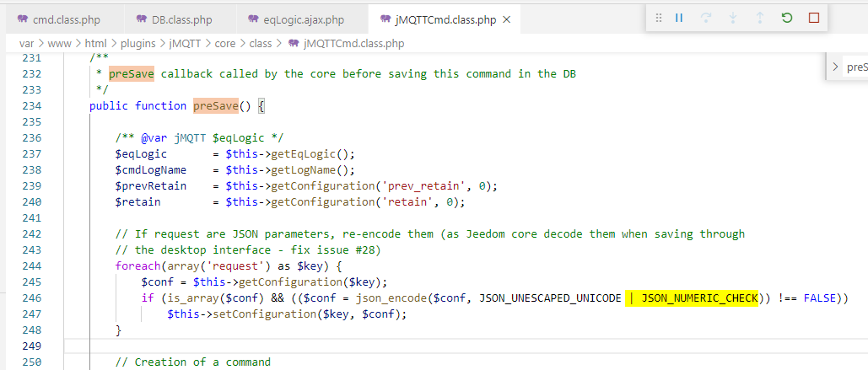
Task: Switch to the DB.class.php tab
Action: [x=180, y=20]
